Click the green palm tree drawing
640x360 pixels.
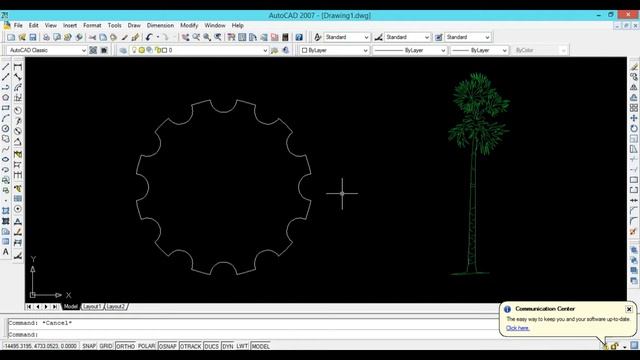click(x=478, y=173)
